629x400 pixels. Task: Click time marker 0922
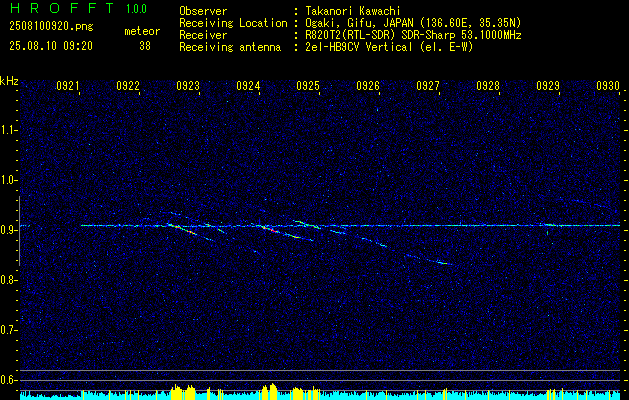click(128, 86)
